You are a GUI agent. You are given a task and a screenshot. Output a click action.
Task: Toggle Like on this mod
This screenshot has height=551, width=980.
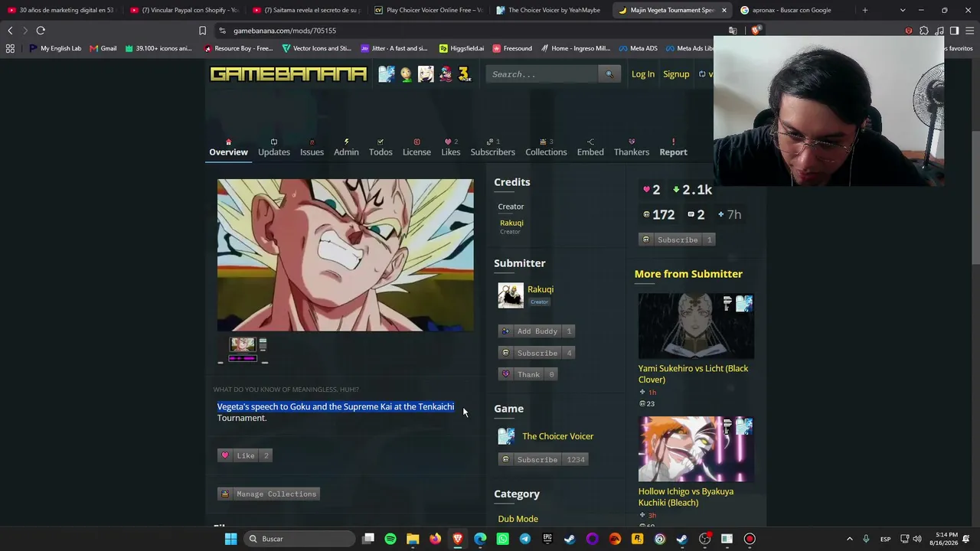245,455
